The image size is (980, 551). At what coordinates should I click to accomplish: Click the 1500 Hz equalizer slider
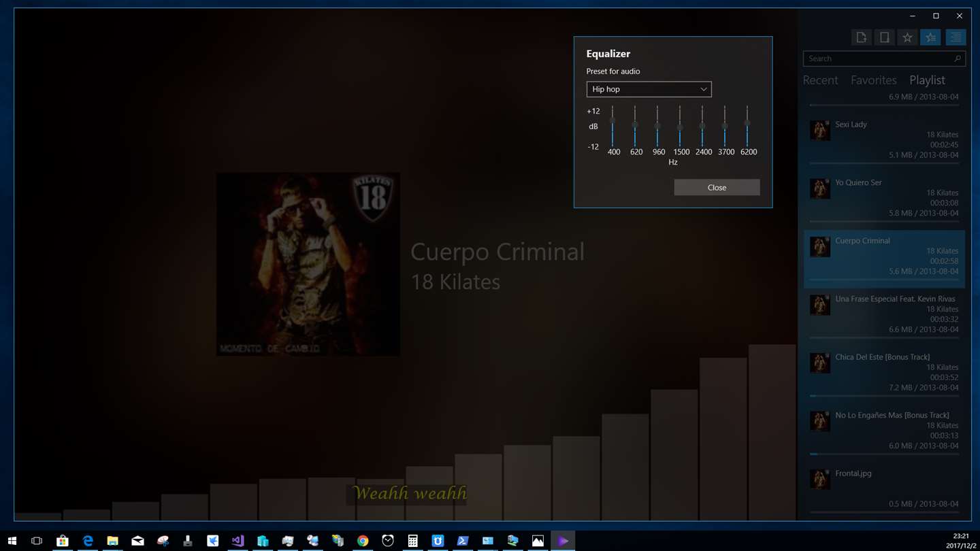coord(680,126)
